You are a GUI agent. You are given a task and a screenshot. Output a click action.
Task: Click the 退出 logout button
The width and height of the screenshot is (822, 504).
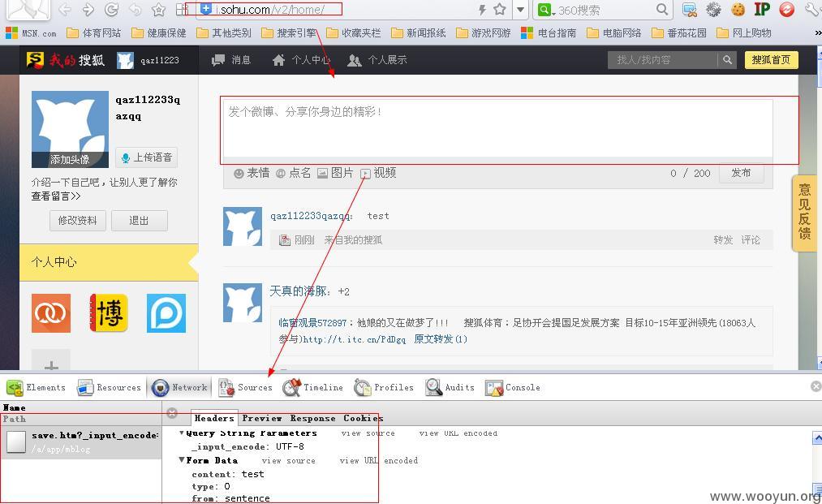(x=140, y=221)
